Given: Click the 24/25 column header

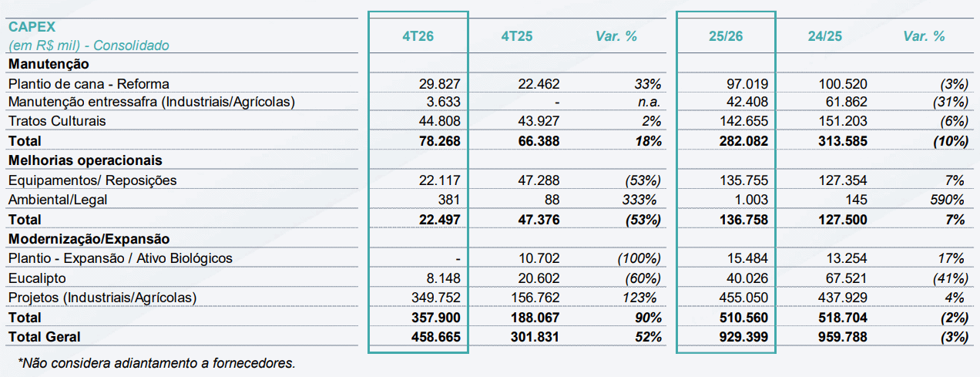Looking at the screenshot, I should [826, 36].
